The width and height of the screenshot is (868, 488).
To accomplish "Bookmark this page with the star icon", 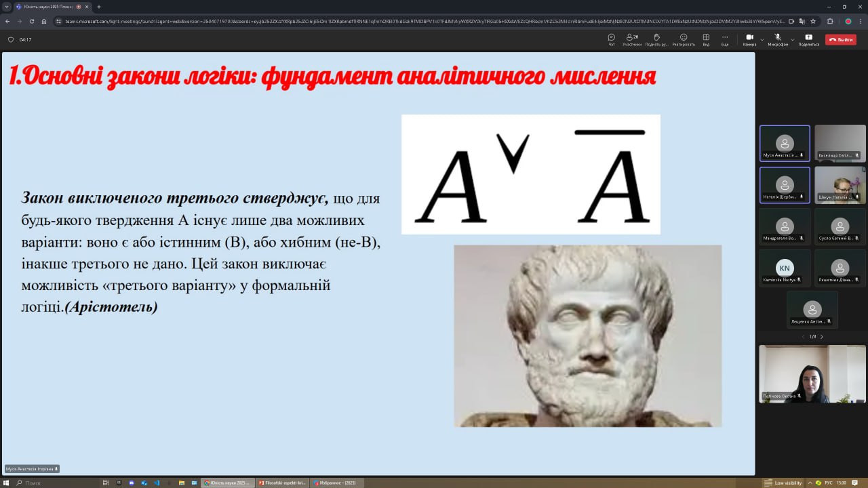I will point(812,21).
